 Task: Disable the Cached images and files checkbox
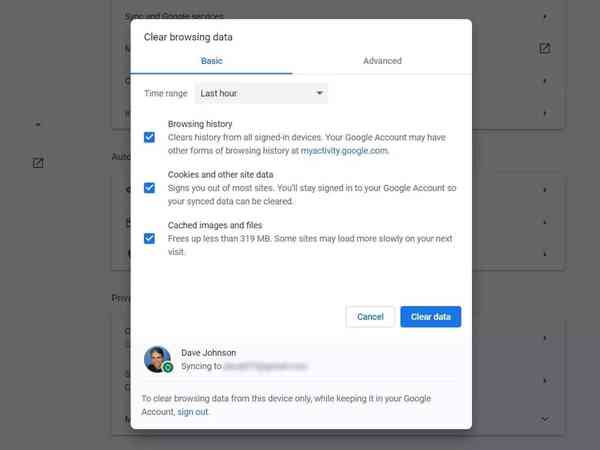point(149,238)
